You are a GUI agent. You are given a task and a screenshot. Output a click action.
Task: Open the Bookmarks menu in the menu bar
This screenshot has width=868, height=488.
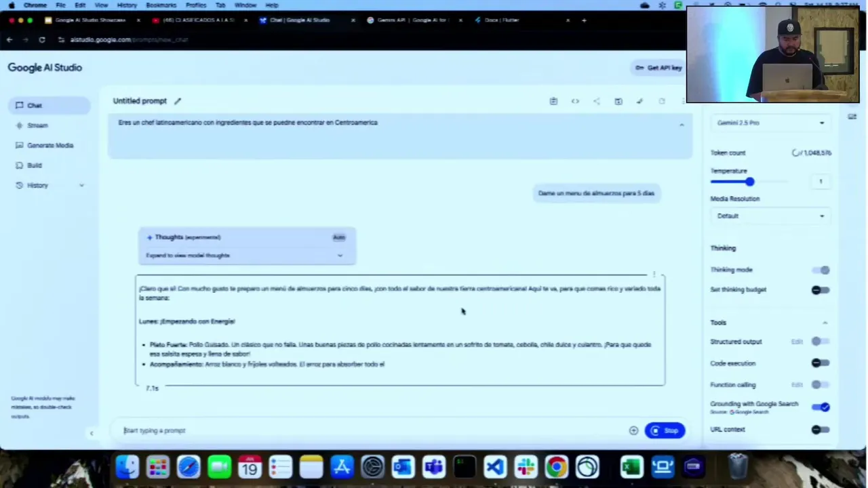pos(161,5)
